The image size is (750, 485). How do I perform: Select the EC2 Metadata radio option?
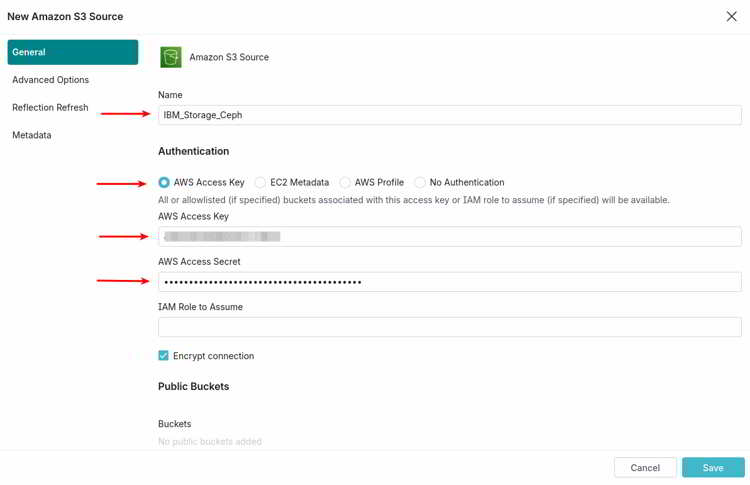[260, 182]
